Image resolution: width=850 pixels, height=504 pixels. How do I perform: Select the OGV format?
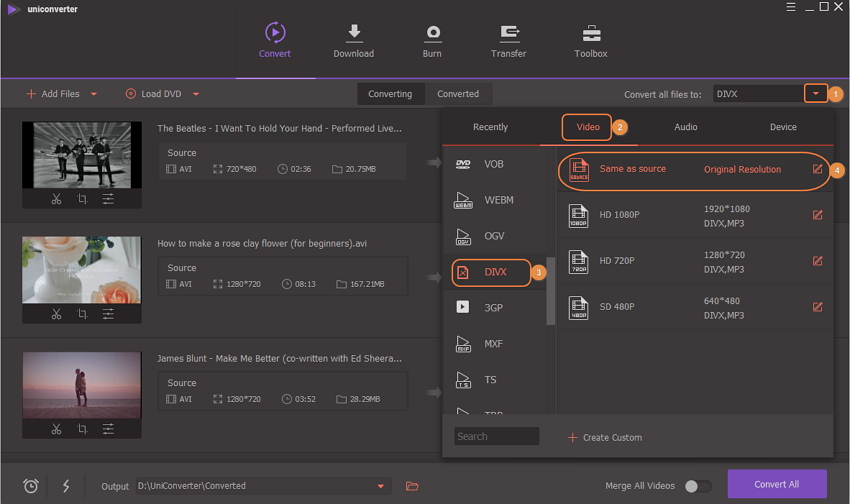[494, 236]
